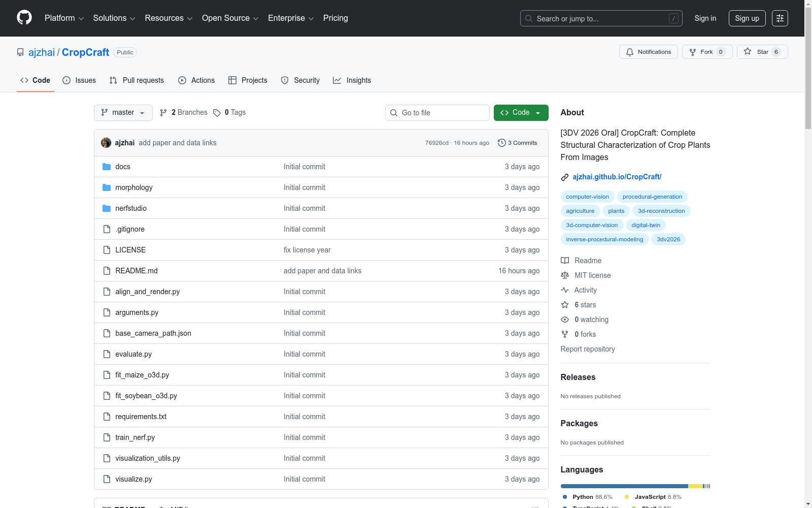
Task: Open the requirements.txt file
Action: 141,417
